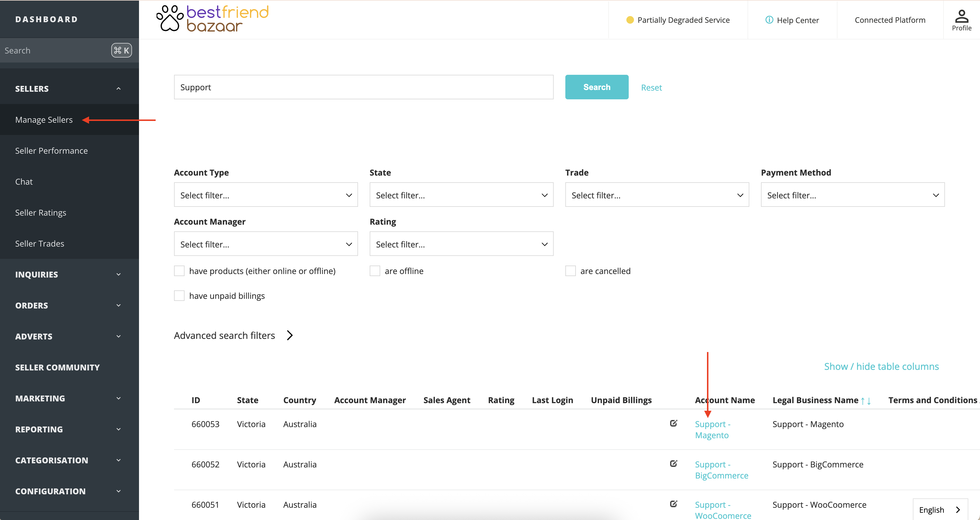The width and height of the screenshot is (980, 520).
Task: Open the Payment Method filter dropdown
Action: point(853,195)
